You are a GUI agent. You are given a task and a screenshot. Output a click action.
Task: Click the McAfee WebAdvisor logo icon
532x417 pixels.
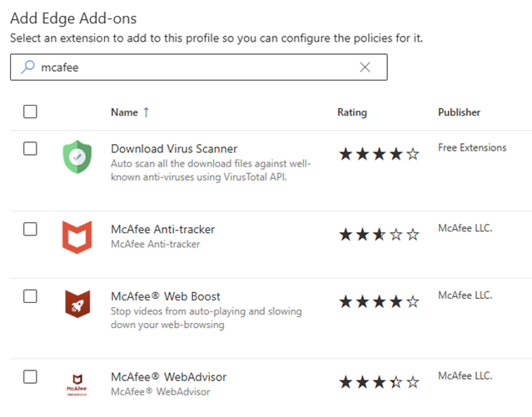77,385
